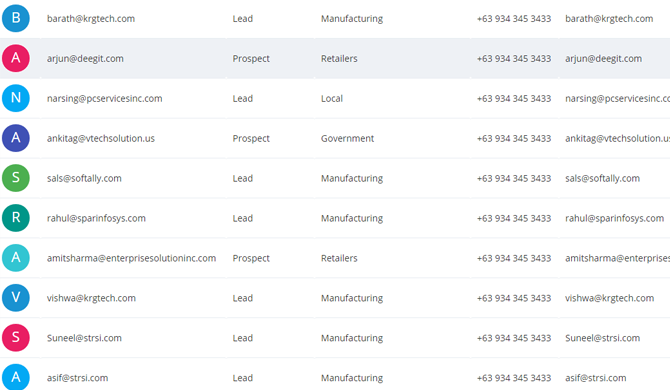Click the Government industry cell

point(347,138)
